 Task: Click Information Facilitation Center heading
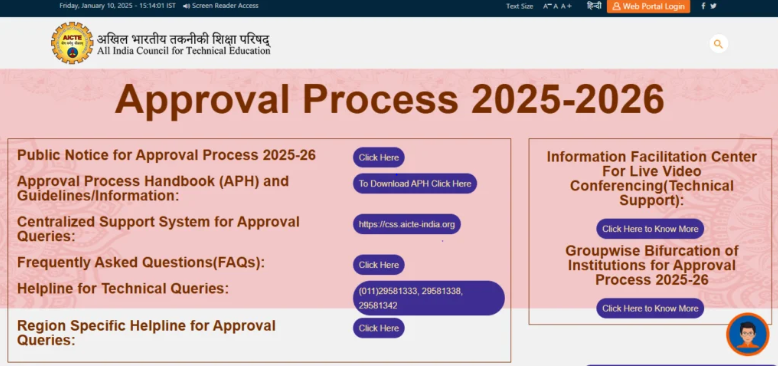tap(651, 179)
